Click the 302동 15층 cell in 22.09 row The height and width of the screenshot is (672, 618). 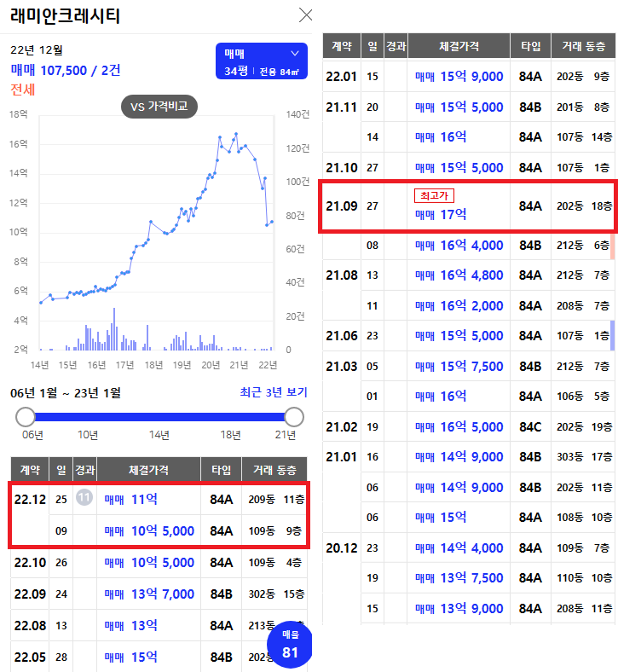click(x=276, y=594)
